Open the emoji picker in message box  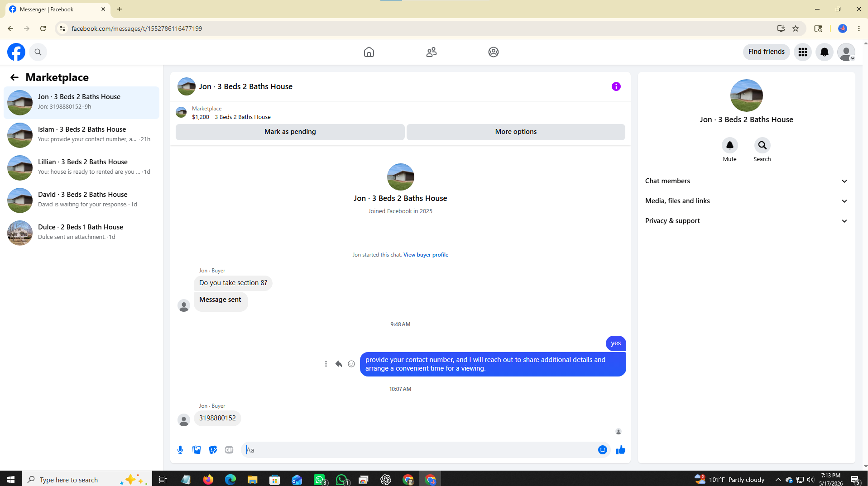coord(603,450)
